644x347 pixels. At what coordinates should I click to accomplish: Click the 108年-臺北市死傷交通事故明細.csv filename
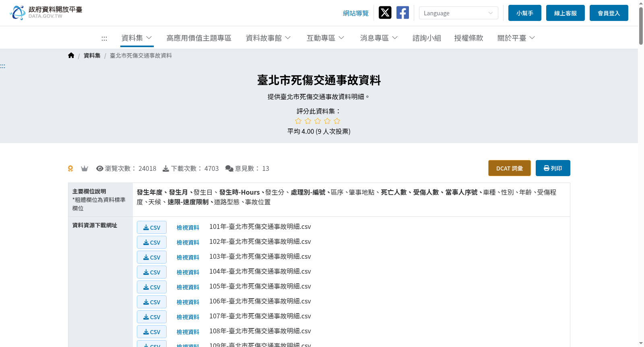click(x=260, y=331)
